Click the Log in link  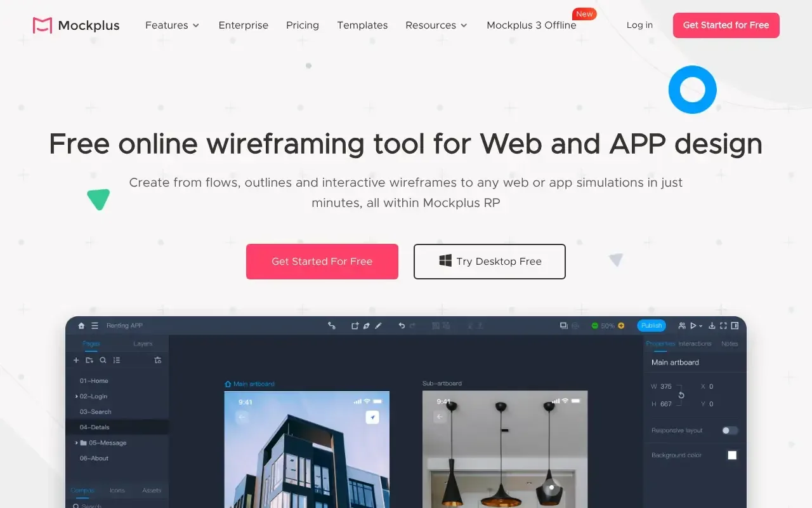[639, 25]
